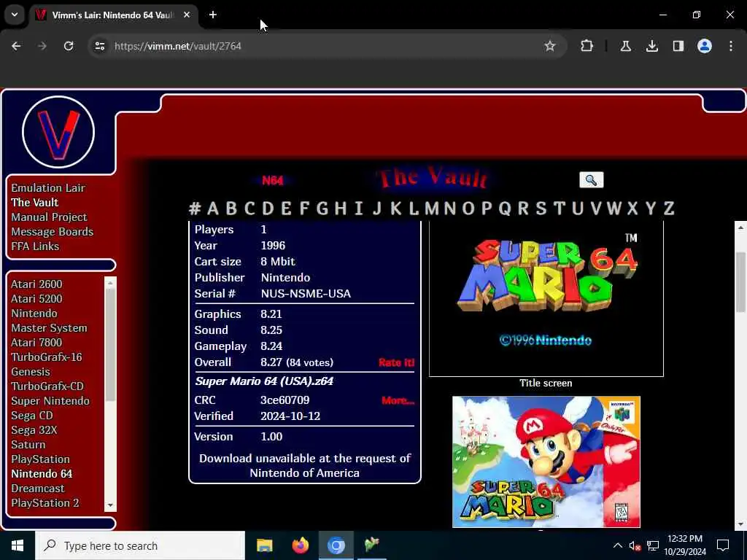
Task: Select Genesis in system list
Action: tap(31, 372)
